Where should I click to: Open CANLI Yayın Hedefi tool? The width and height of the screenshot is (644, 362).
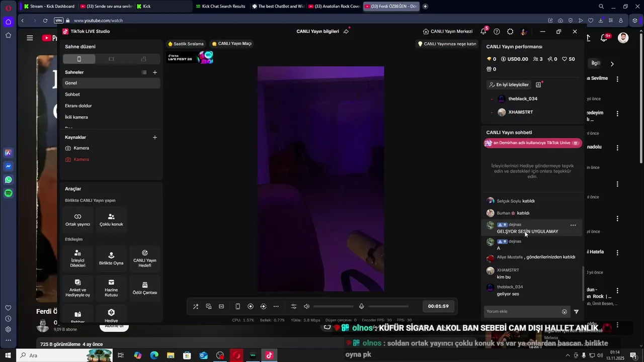click(145, 258)
